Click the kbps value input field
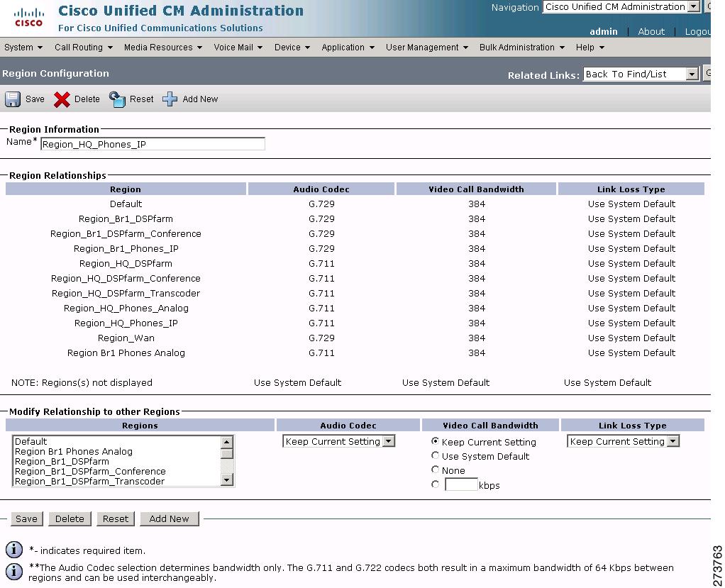The image size is (725, 588). click(461, 484)
